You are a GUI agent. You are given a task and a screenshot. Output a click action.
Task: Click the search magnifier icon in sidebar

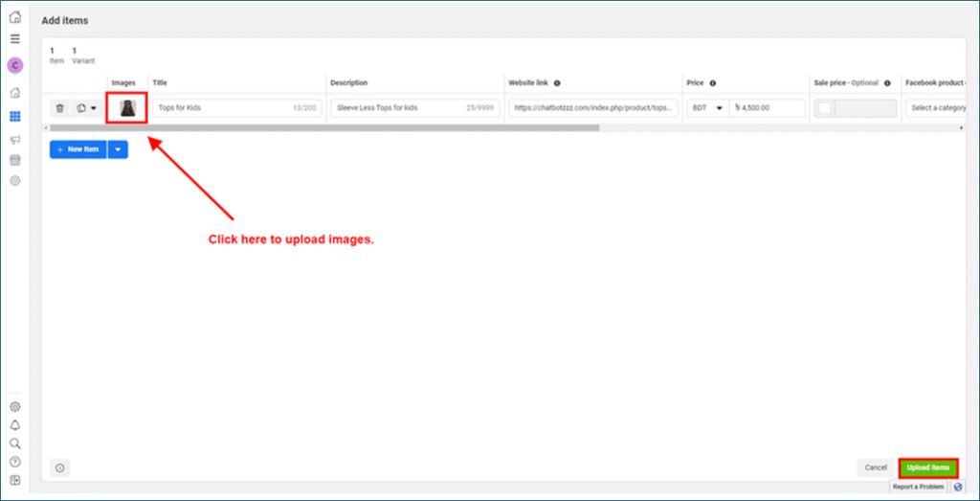(14, 444)
